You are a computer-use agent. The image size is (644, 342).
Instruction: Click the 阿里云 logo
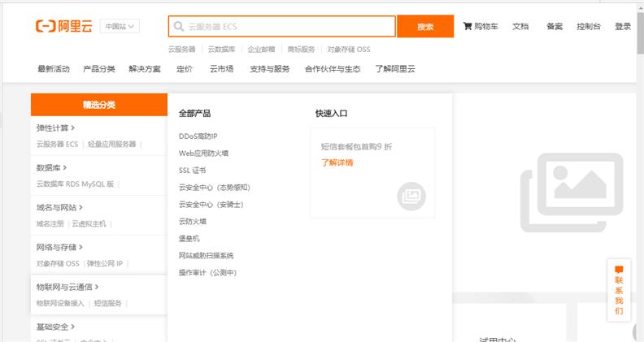tap(64, 26)
